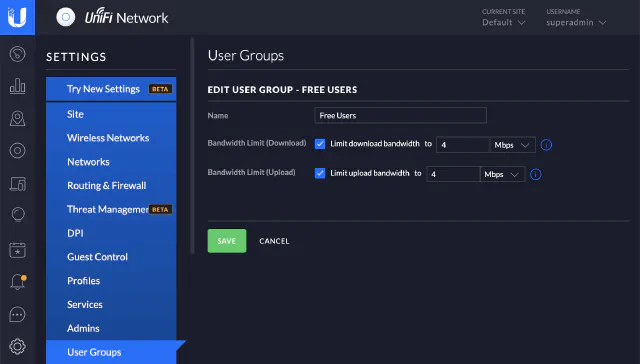Click the Cancel button
Image resolution: width=640 pixels, height=364 pixels.
[x=274, y=241]
